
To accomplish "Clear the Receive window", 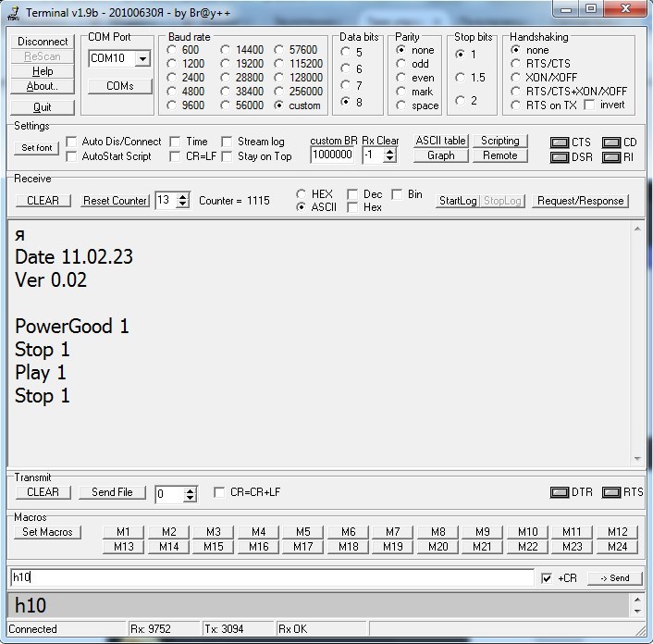I will tap(43, 201).
